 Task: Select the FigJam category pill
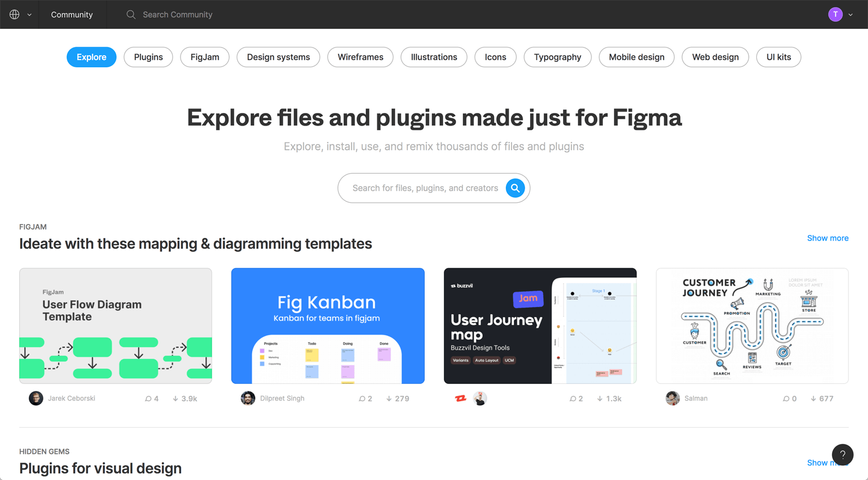[x=205, y=57]
